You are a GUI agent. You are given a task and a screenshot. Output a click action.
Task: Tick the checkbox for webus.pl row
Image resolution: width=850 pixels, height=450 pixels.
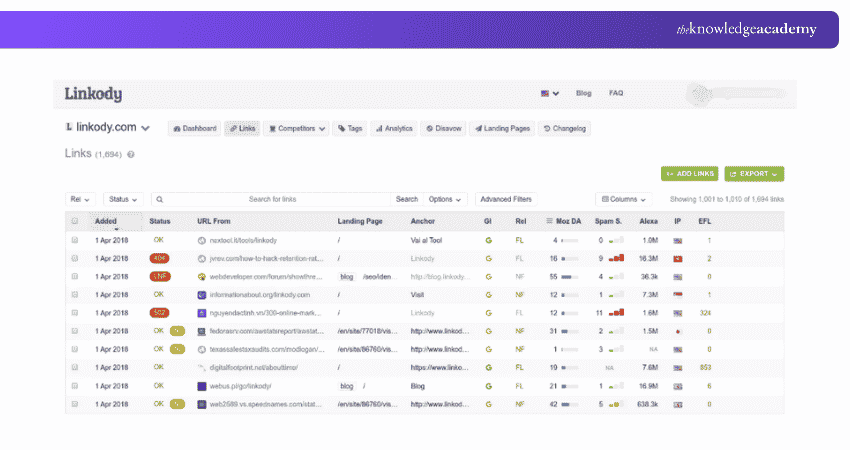(75, 386)
